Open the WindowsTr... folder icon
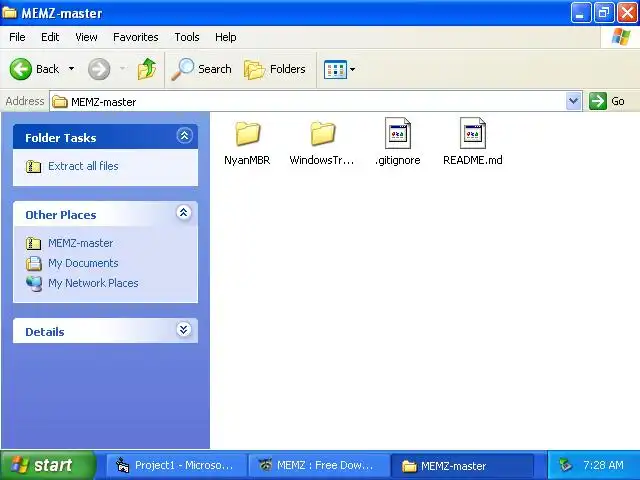Screen dimensions: 640x480 click(x=322, y=133)
